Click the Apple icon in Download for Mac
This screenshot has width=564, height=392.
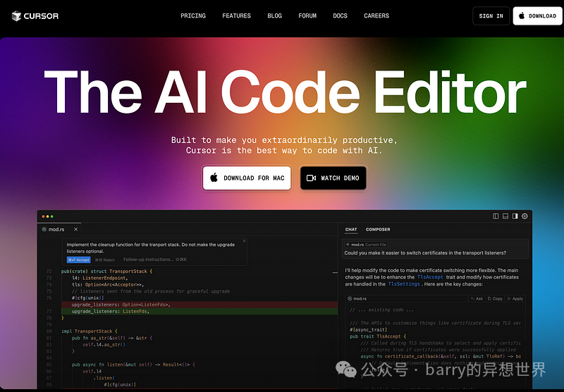[214, 177]
